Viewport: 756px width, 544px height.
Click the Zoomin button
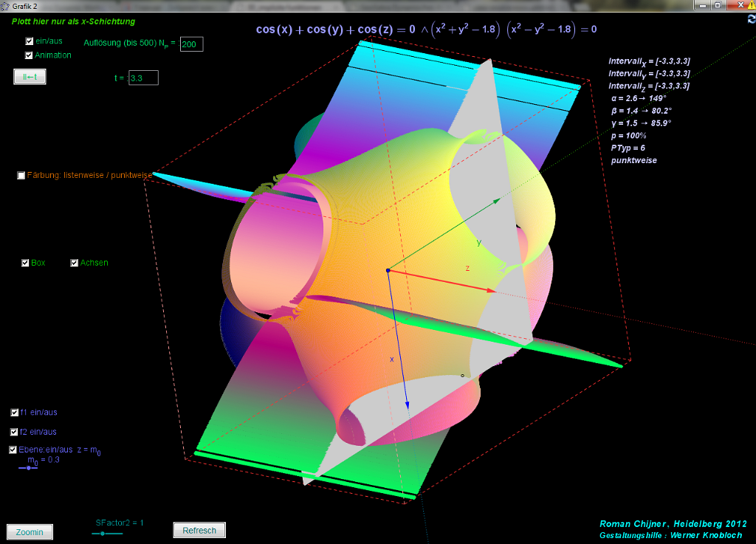30,532
